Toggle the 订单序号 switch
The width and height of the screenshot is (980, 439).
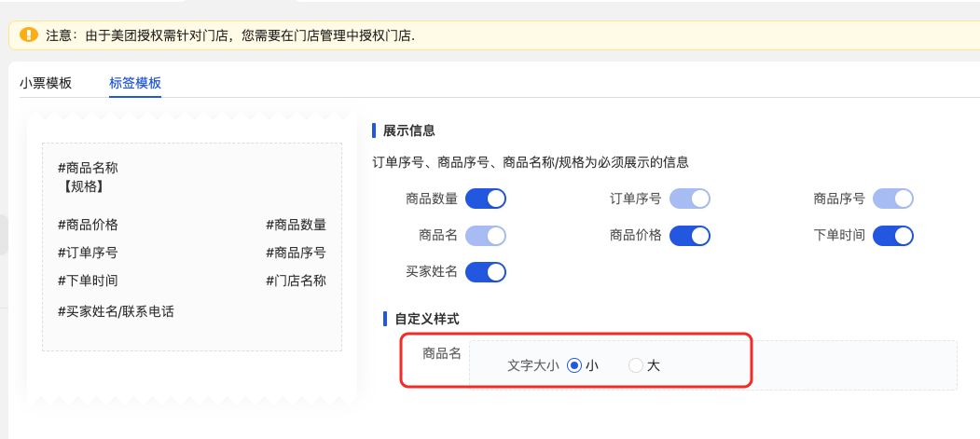point(689,199)
